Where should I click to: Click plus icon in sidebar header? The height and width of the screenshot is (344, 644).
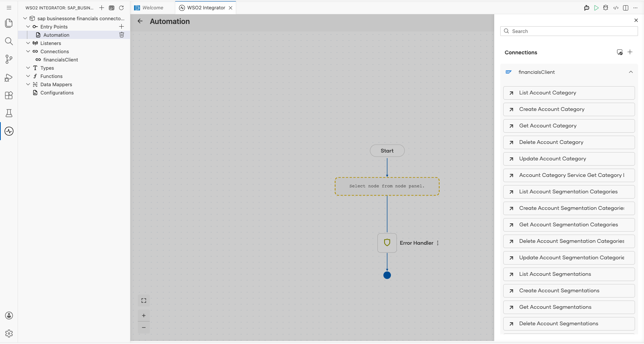click(x=101, y=7)
